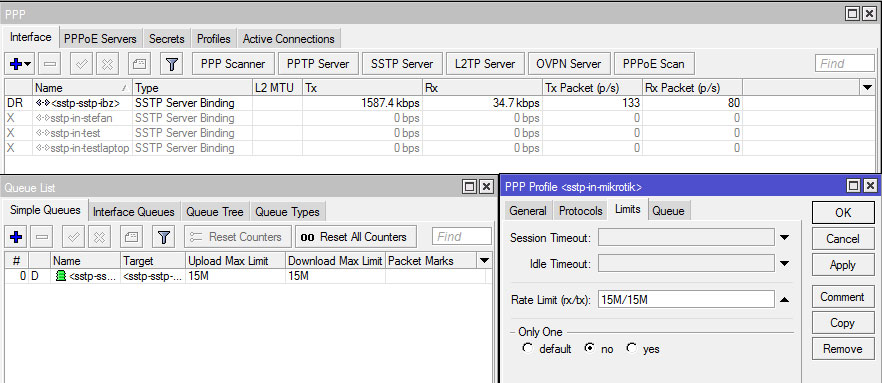Open Active Connections tab
882x383 pixels.
coord(289,39)
